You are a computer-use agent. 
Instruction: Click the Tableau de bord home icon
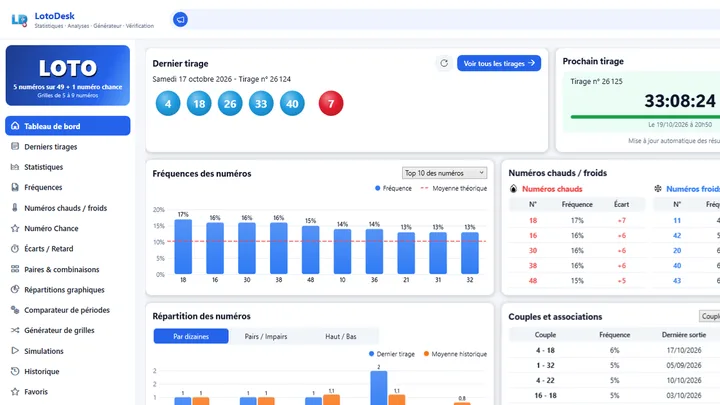pos(15,126)
